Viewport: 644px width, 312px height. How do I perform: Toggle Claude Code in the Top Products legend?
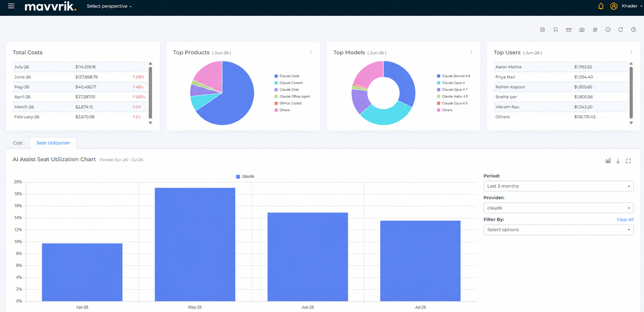(287, 76)
